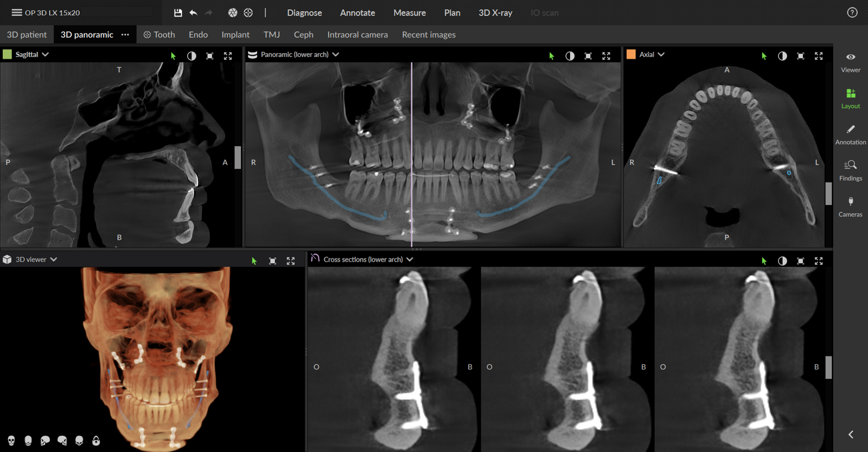
Task: Open the help question mark icon
Action: point(852,12)
